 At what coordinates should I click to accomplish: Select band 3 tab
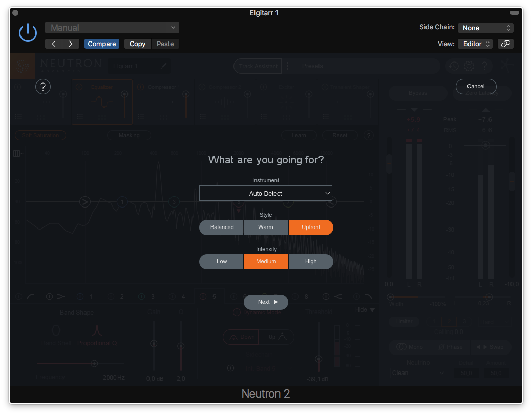[x=148, y=297]
